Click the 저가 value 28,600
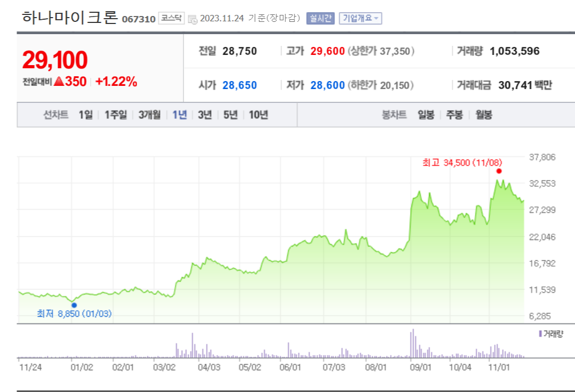Viewport: 575px width, 392px height. pyautogui.click(x=328, y=85)
